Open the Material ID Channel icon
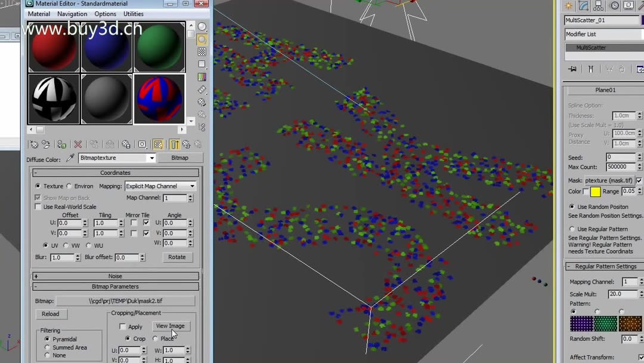 click(x=142, y=144)
